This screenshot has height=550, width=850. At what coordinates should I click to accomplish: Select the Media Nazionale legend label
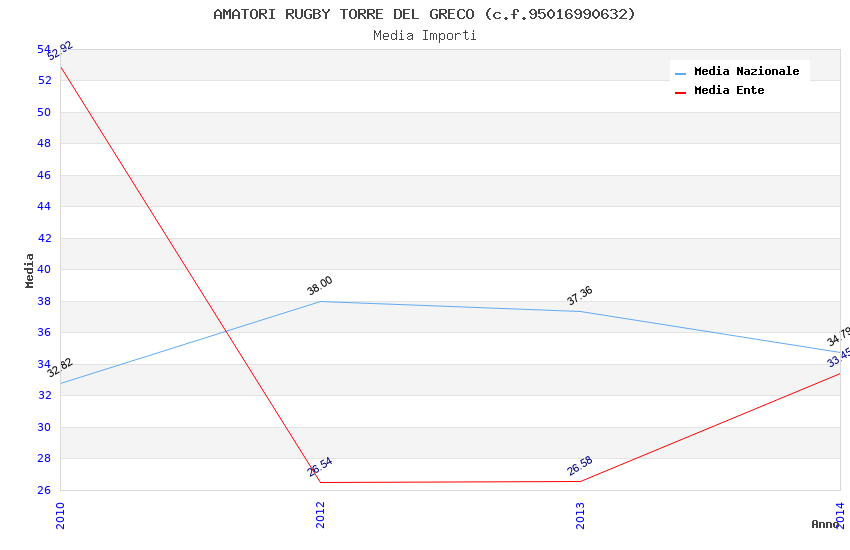(x=746, y=72)
